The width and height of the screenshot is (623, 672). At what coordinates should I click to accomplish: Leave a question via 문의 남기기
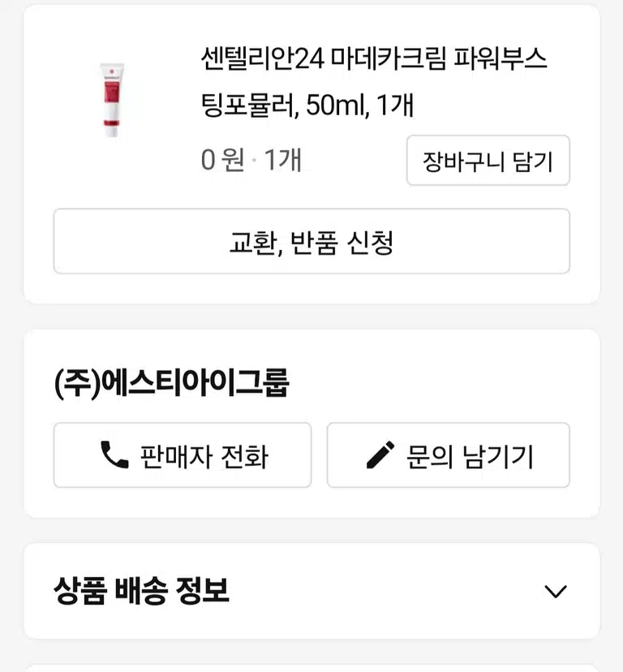448,454
